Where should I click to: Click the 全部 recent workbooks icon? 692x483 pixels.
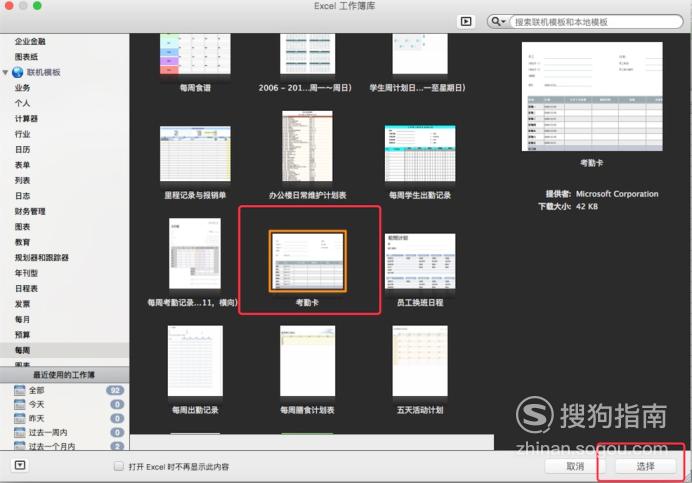(x=19, y=390)
